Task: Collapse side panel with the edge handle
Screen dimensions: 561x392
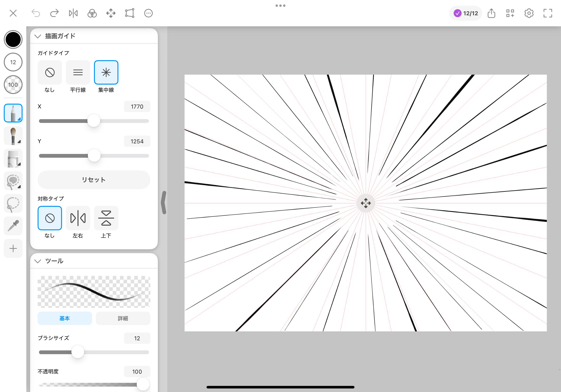Action: click(164, 203)
